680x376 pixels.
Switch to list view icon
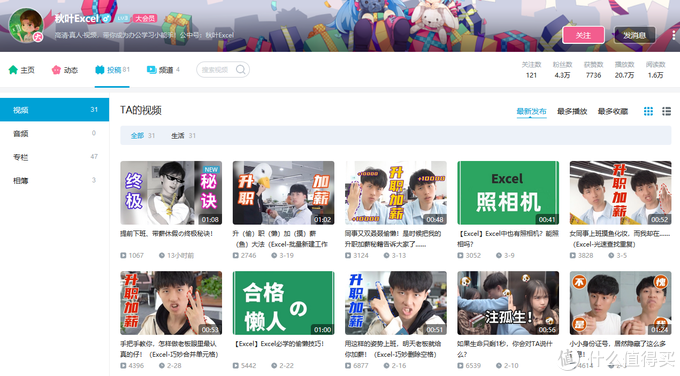click(667, 111)
